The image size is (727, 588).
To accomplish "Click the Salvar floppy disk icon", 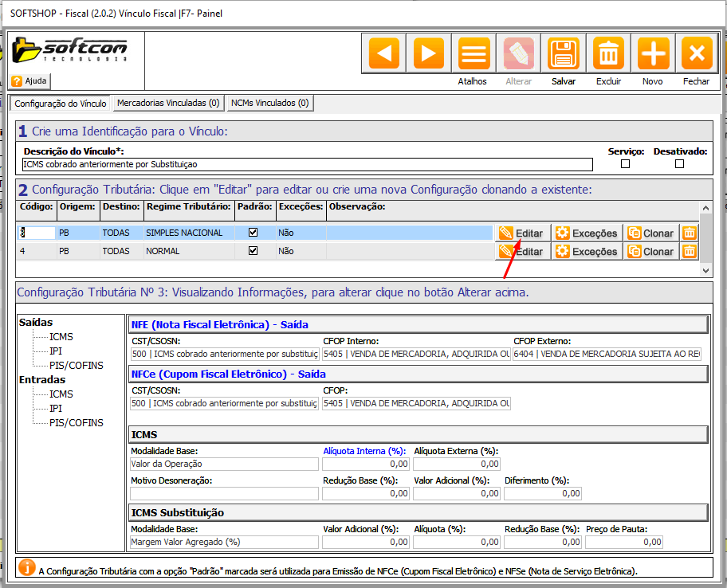I will pyautogui.click(x=564, y=54).
